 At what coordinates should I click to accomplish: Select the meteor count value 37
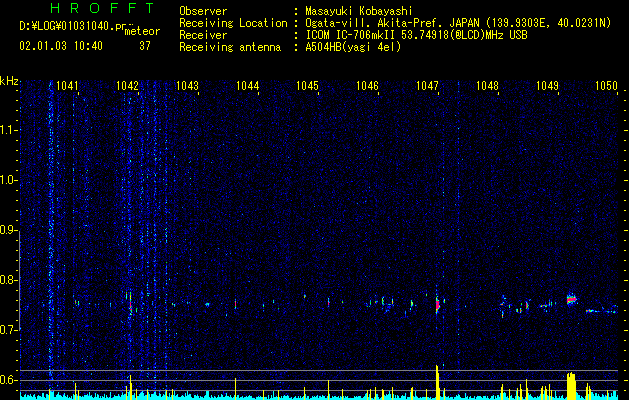(145, 46)
